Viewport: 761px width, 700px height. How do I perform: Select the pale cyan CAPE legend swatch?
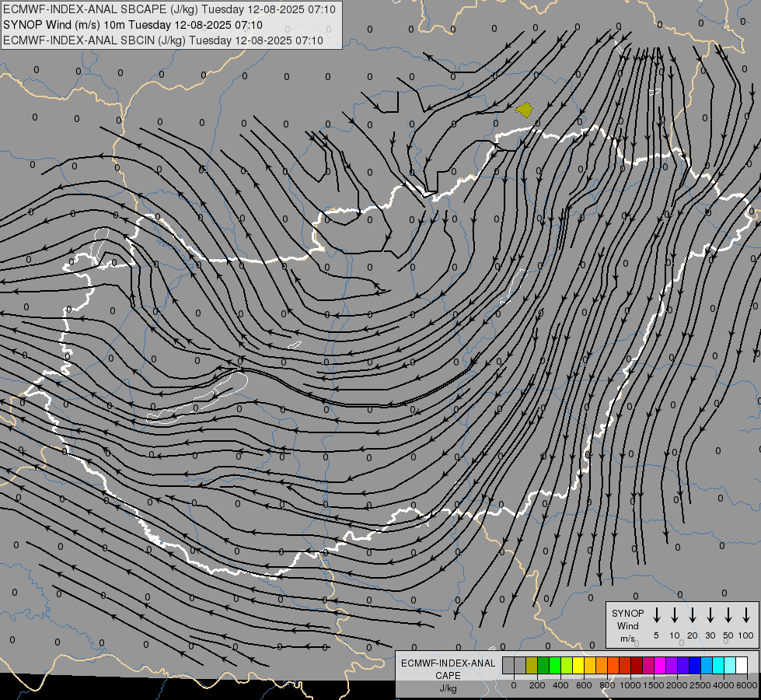tap(729, 665)
